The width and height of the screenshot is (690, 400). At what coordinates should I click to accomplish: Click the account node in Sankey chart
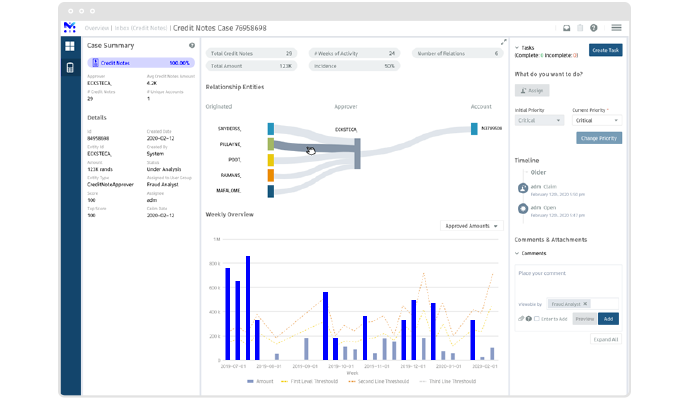[x=474, y=128]
